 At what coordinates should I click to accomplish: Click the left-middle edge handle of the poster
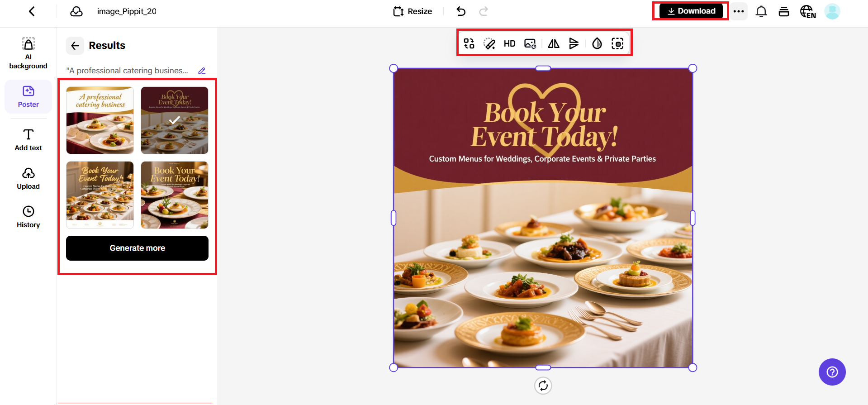coord(394,218)
